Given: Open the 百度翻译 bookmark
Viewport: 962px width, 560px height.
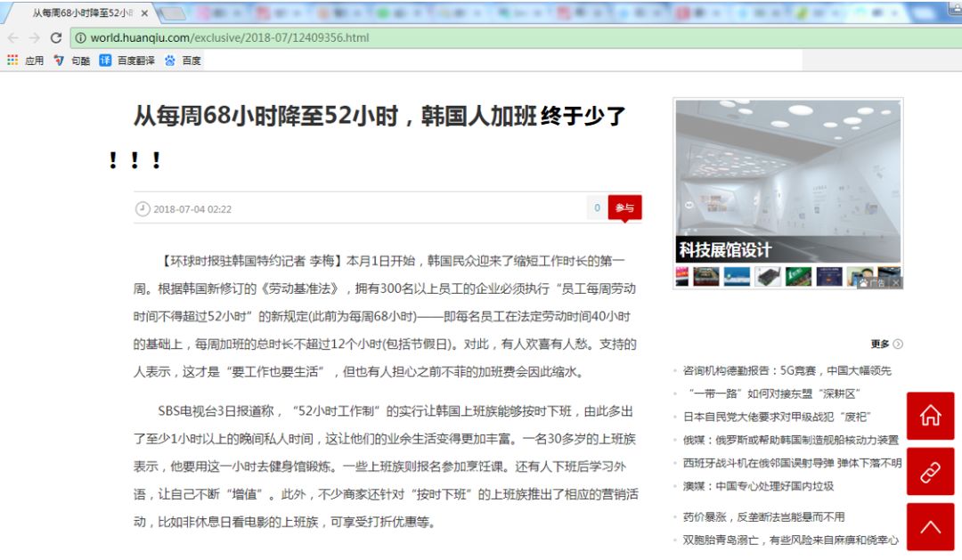Looking at the screenshot, I should pyautogui.click(x=126, y=61).
